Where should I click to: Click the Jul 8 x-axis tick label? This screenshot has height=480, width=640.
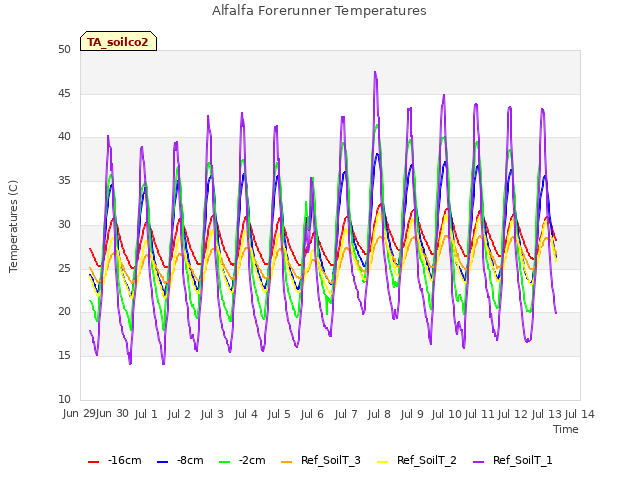(379, 414)
